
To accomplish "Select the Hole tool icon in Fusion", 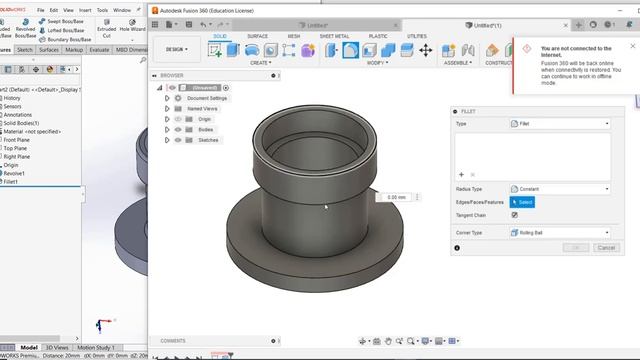I will tap(270, 50).
